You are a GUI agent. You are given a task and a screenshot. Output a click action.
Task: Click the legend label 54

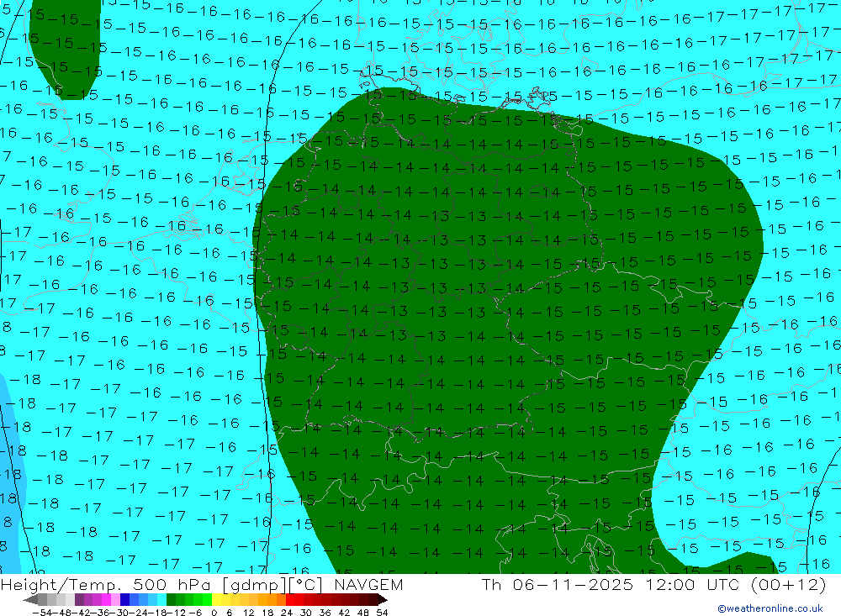[x=382, y=613]
